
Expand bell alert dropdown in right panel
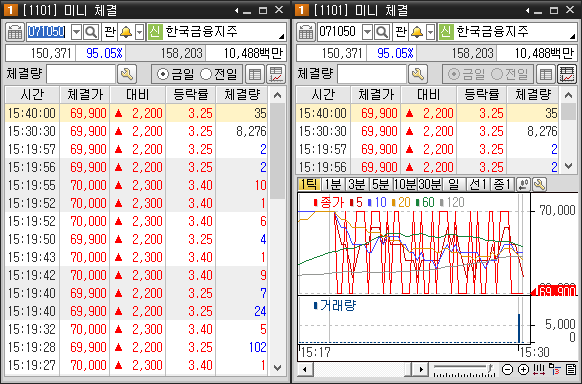click(x=431, y=32)
